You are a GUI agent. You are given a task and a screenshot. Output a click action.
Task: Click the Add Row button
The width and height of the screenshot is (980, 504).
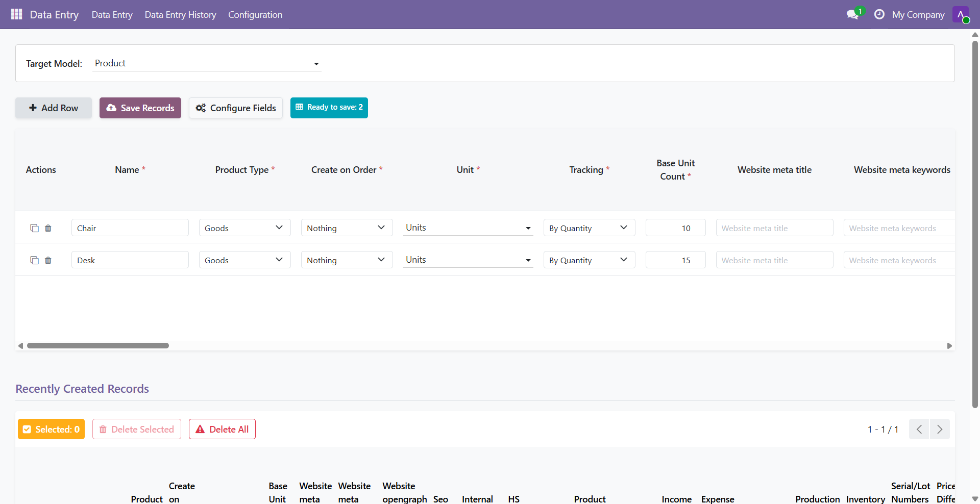click(x=54, y=108)
